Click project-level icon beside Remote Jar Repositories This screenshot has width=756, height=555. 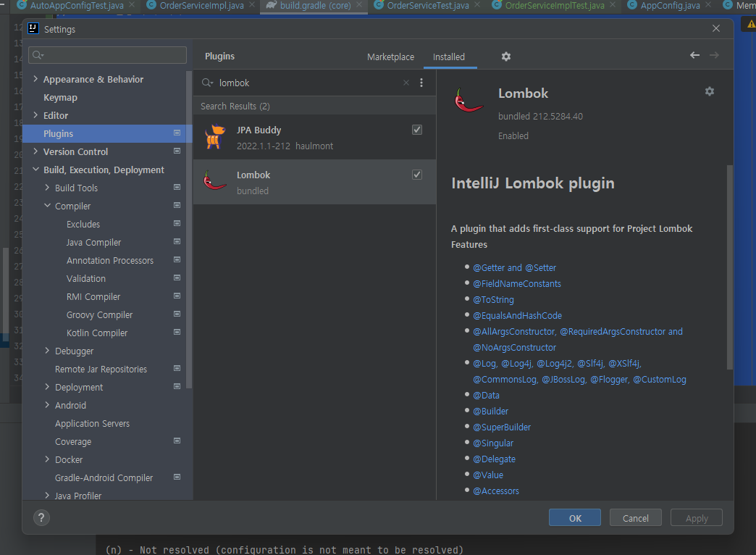177,368
